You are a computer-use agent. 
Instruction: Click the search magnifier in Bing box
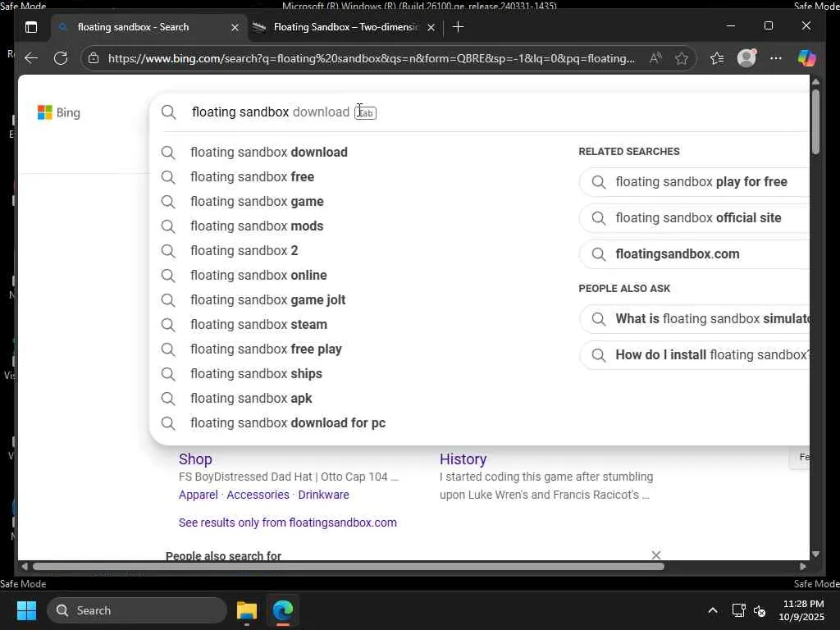(169, 112)
